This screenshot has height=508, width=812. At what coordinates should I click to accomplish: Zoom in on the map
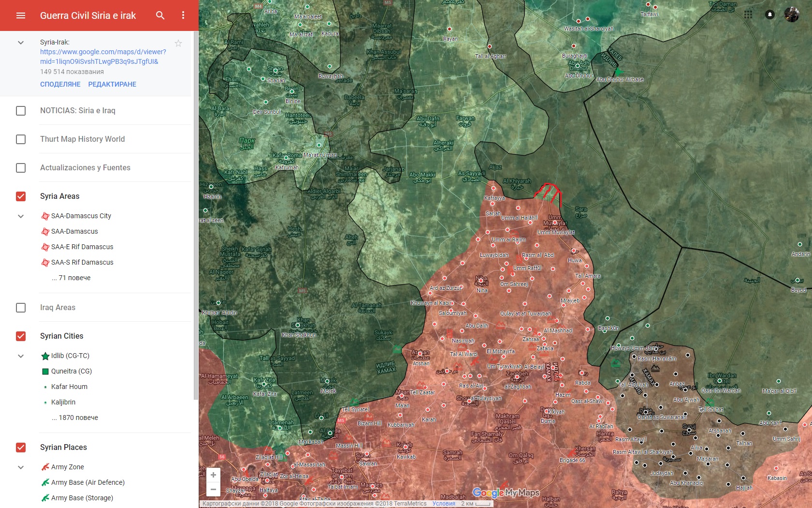tap(213, 475)
